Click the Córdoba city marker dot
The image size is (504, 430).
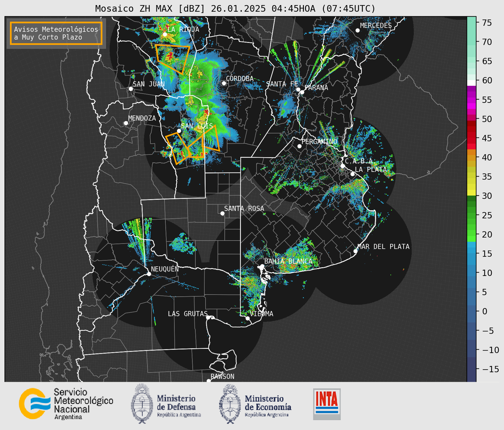click(x=224, y=83)
